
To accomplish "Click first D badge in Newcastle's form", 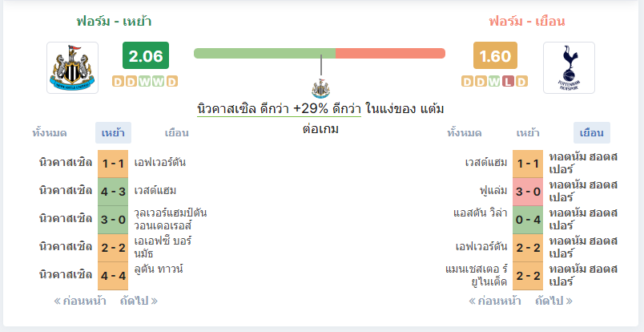I will point(118,82).
